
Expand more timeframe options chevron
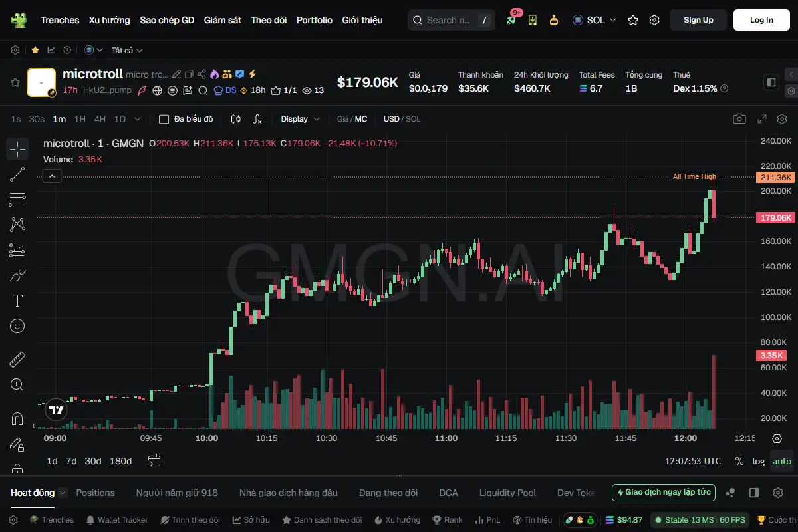coord(138,119)
